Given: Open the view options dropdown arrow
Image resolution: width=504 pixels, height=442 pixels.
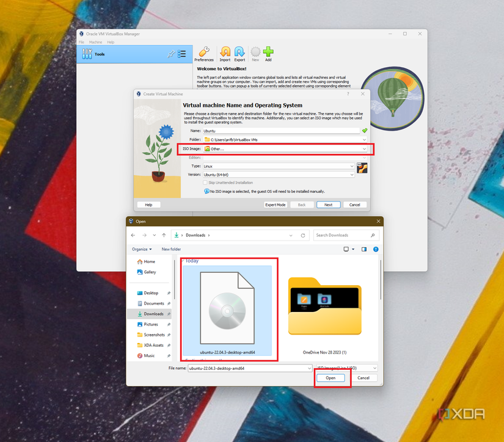Looking at the screenshot, I should coord(353,249).
